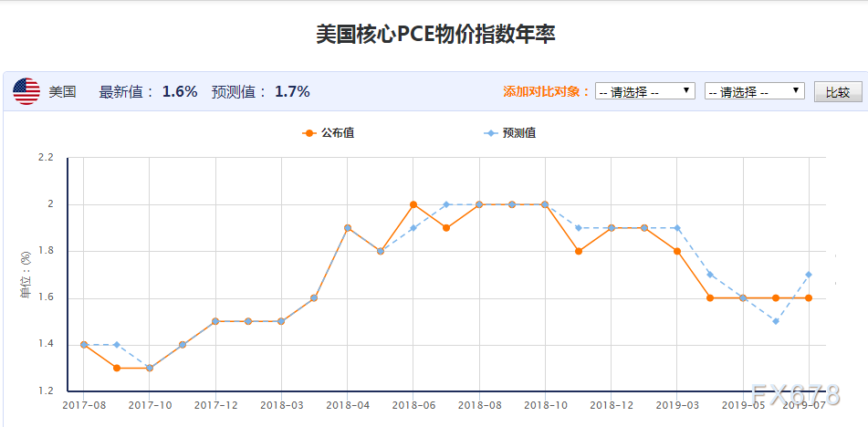The image size is (868, 427).
Task: Open the second 请选择 comparison dropdown
Action: click(755, 90)
